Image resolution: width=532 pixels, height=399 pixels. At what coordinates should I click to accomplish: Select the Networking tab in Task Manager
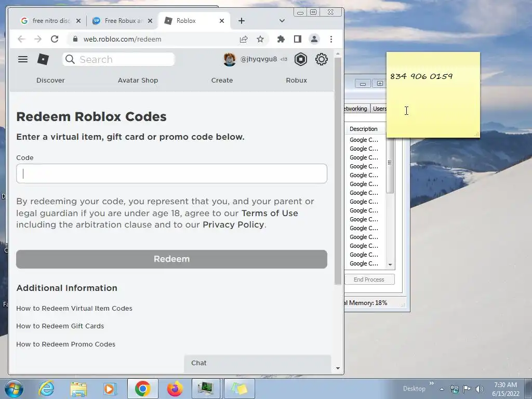coord(356,109)
